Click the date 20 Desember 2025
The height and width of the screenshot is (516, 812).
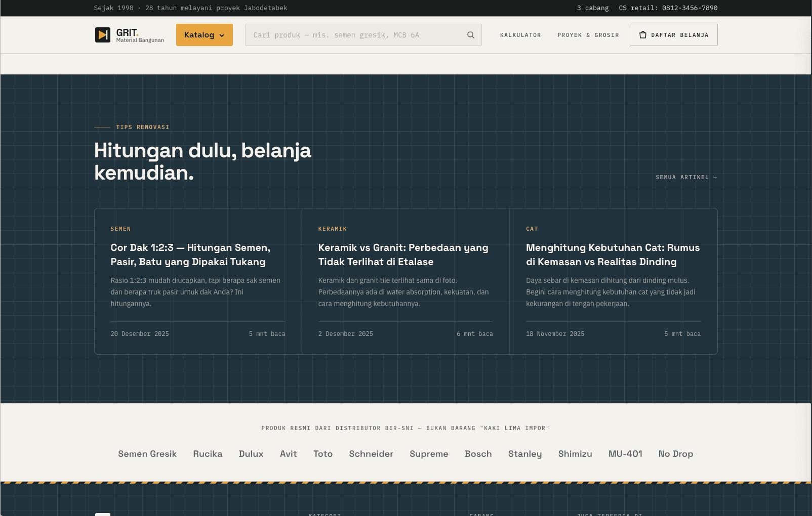pos(140,334)
